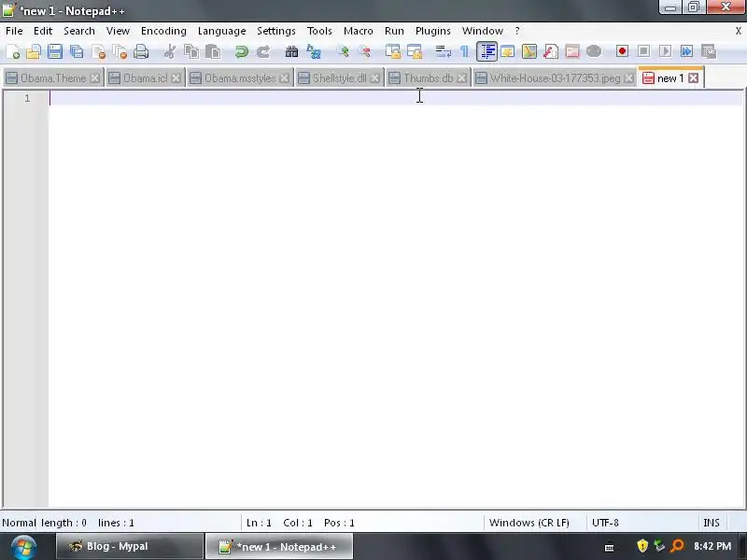Image resolution: width=747 pixels, height=560 pixels.
Task: Save the current recorded macro icon
Action: pyautogui.click(x=709, y=51)
